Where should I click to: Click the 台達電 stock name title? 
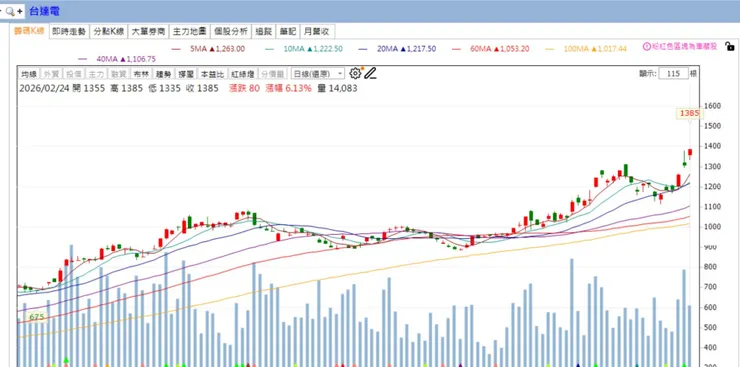pos(44,11)
